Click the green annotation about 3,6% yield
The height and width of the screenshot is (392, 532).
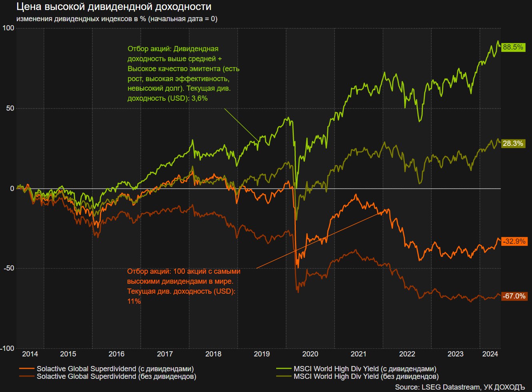(x=183, y=74)
